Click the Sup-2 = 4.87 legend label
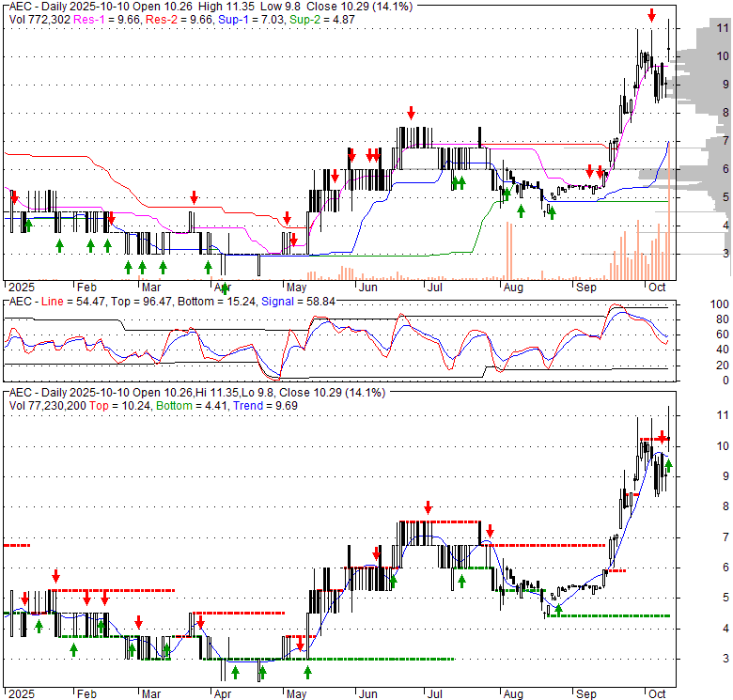Viewport: 733px width, 700px height. click(322, 20)
